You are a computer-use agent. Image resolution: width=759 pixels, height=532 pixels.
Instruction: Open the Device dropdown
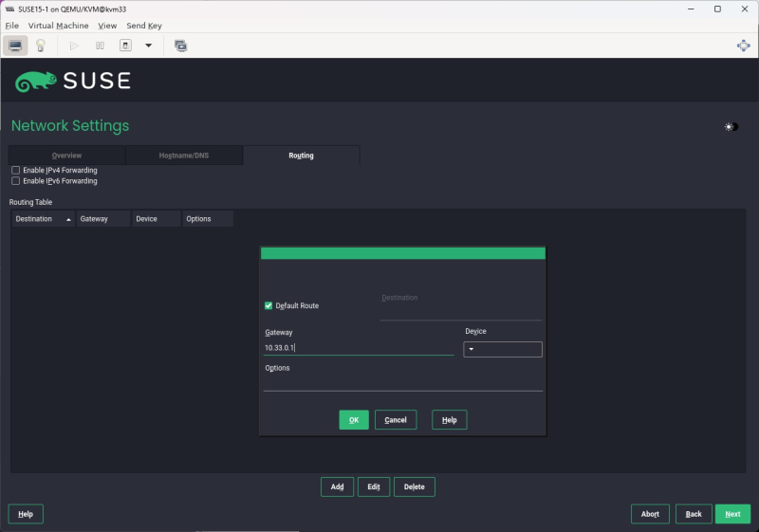[x=503, y=349]
